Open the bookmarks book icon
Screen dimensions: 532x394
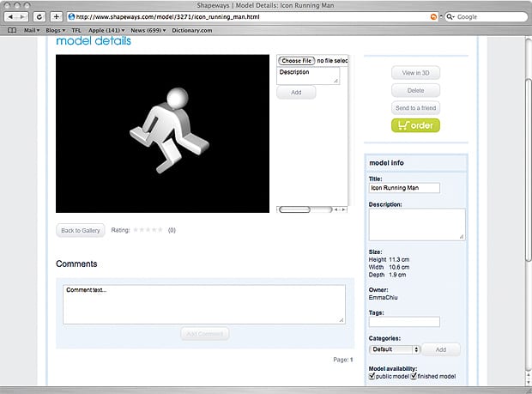click(12, 30)
